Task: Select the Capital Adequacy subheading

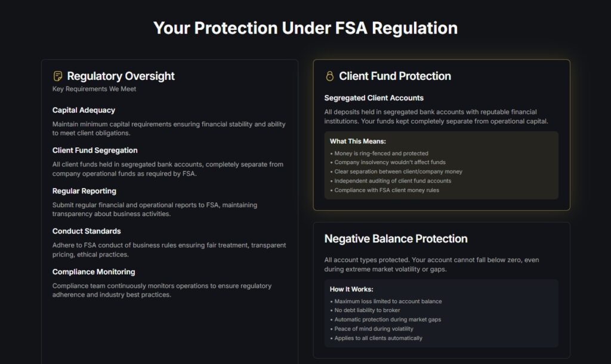Action: [84, 110]
